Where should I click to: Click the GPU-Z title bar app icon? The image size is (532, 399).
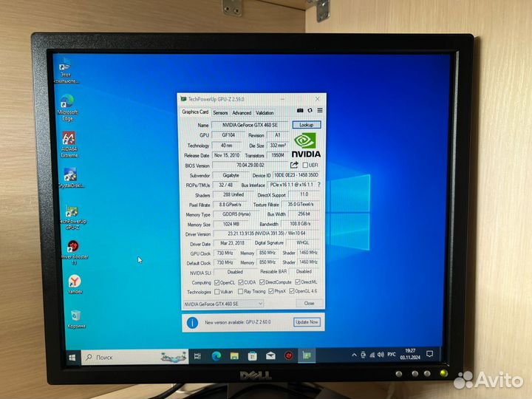coord(183,99)
